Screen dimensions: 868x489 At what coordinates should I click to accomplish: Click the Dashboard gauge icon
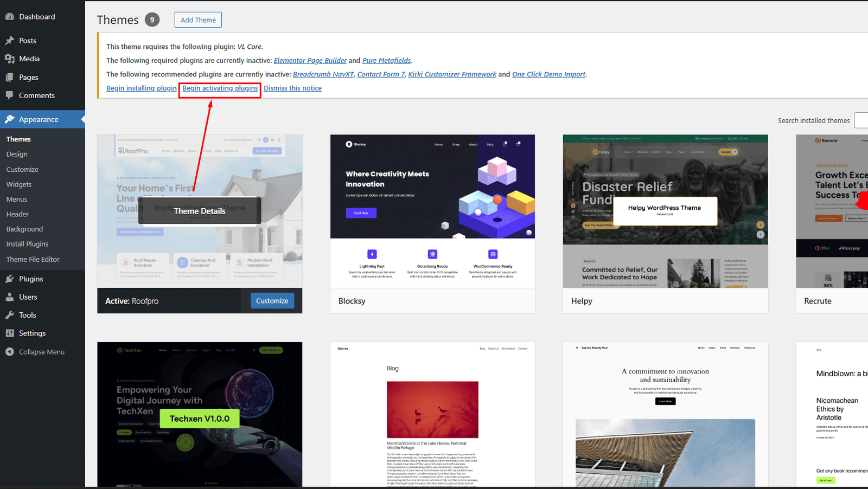[x=9, y=17]
